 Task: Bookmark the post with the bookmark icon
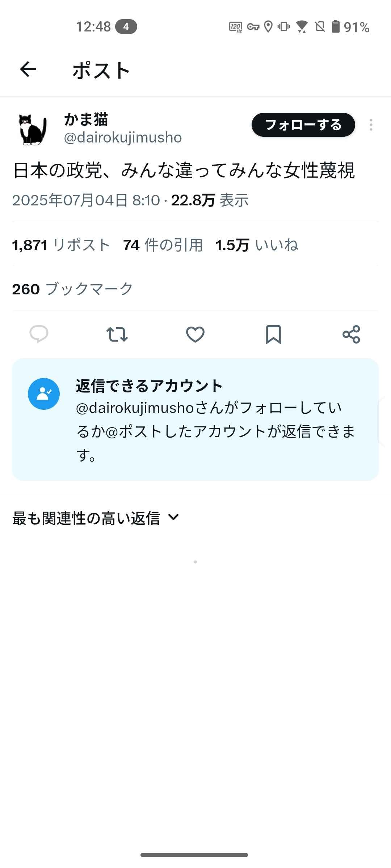pyautogui.click(x=273, y=334)
